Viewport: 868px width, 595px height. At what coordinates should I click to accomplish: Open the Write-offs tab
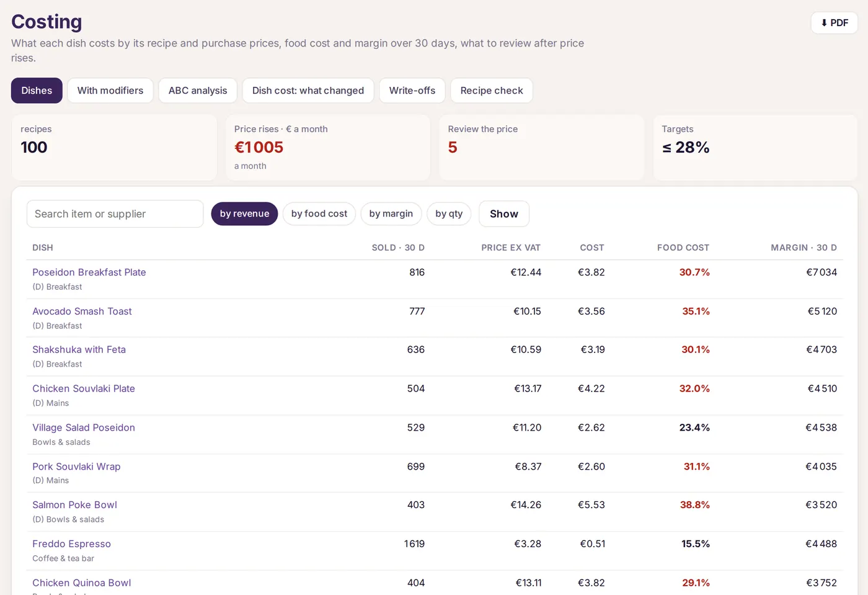click(x=412, y=91)
